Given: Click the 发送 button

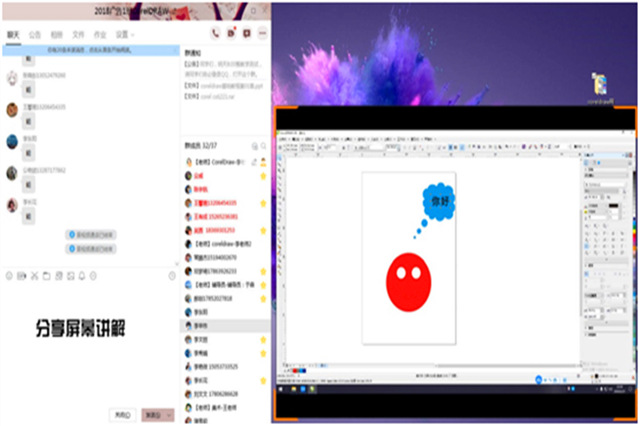Looking at the screenshot, I should [153, 413].
